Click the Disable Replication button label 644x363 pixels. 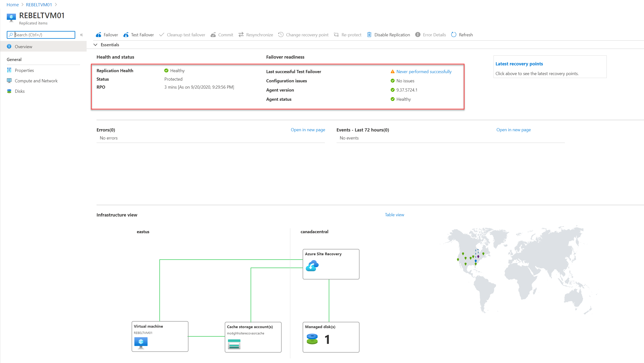(392, 35)
